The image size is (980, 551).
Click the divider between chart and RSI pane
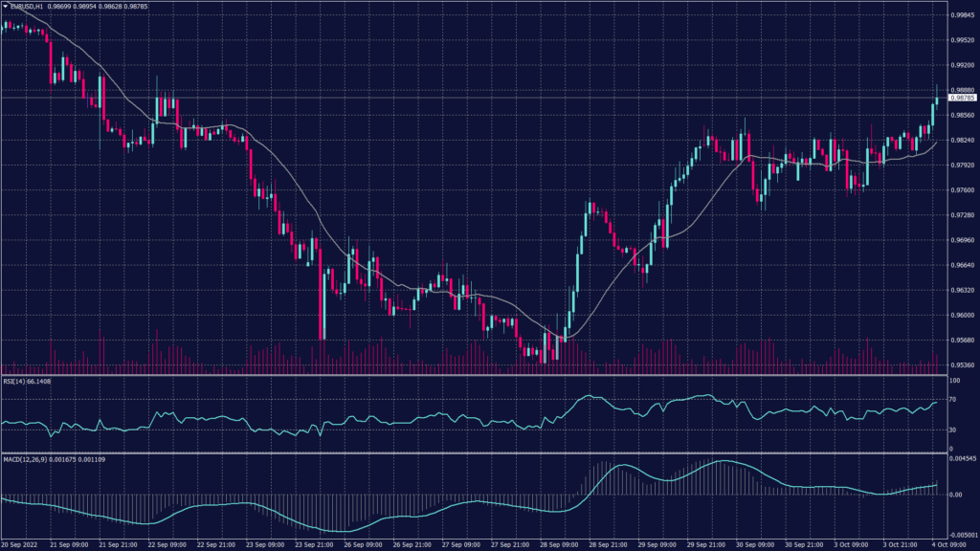pyautogui.click(x=479, y=376)
